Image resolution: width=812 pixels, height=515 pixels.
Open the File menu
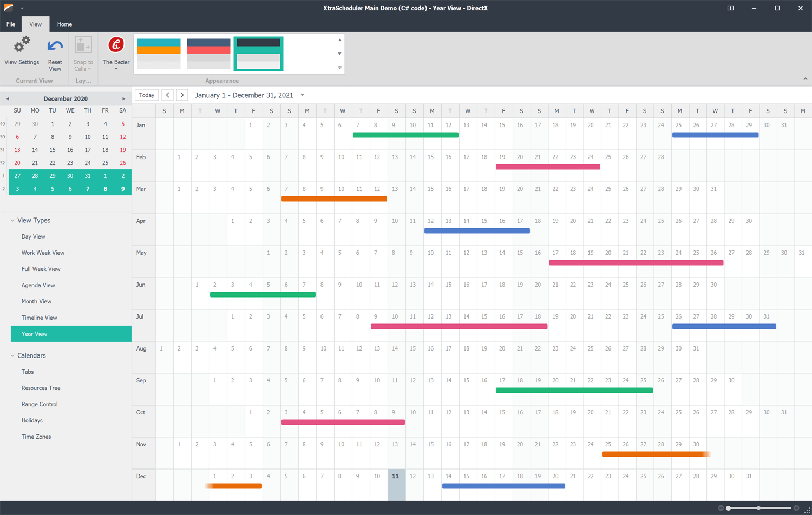[10, 24]
